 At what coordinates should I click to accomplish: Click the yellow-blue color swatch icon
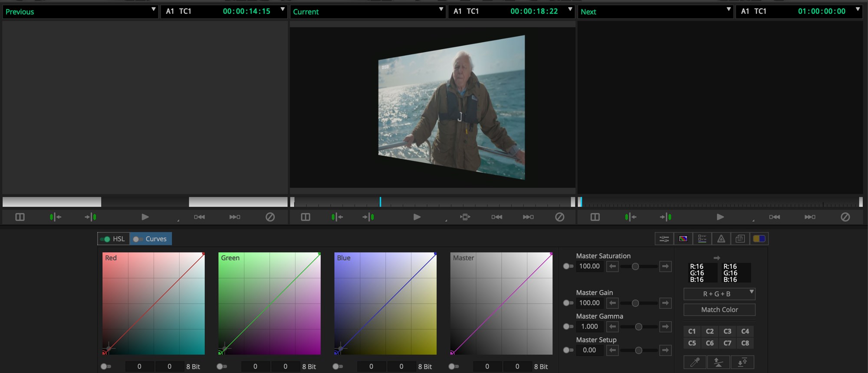759,238
